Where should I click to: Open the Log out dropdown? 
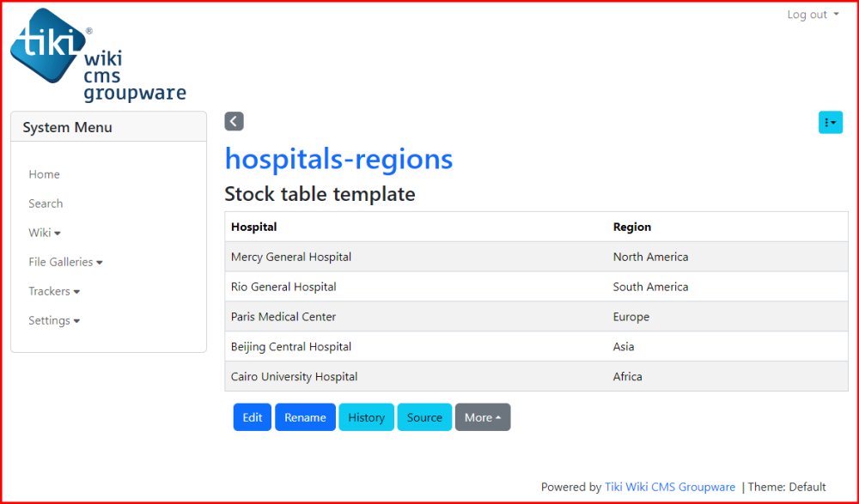(813, 15)
